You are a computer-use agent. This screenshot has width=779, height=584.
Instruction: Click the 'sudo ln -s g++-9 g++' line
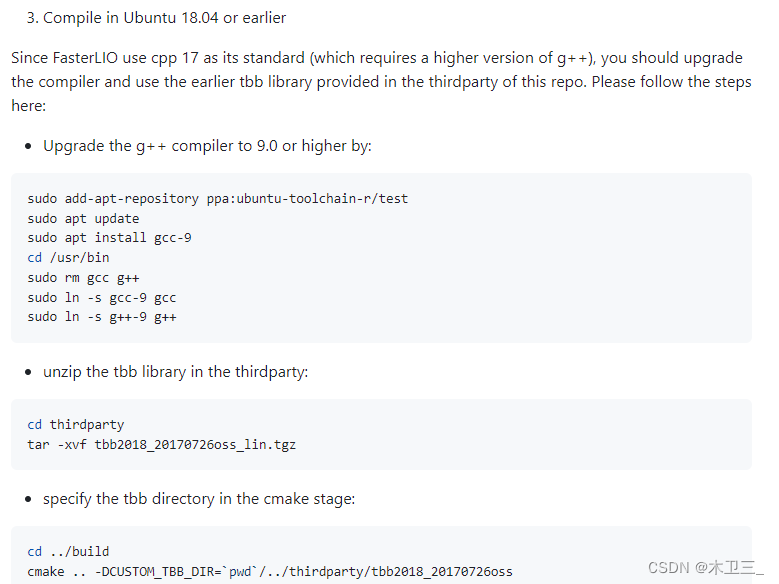click(102, 317)
